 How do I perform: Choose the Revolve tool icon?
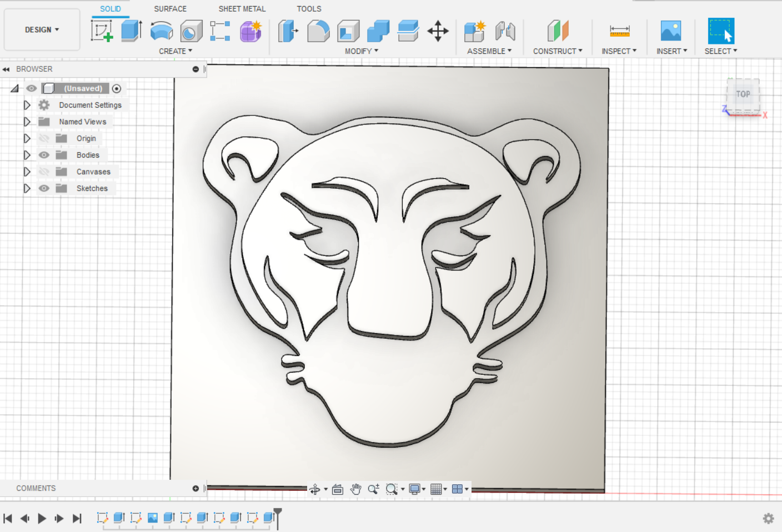pos(162,31)
